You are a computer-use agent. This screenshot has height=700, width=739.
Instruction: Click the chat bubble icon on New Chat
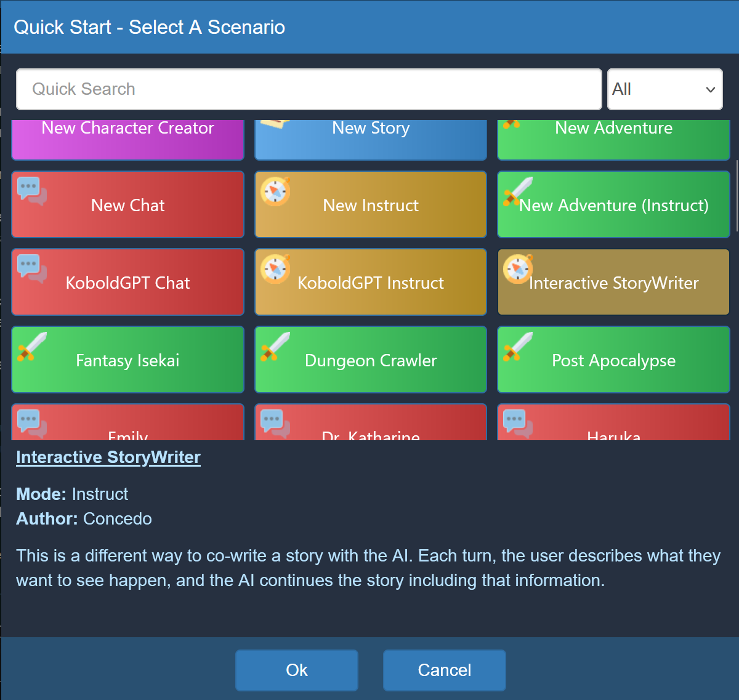click(x=32, y=191)
